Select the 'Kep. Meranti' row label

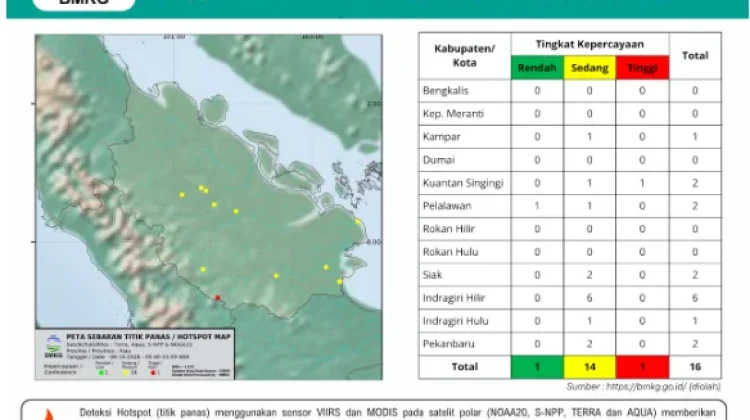[453, 113]
